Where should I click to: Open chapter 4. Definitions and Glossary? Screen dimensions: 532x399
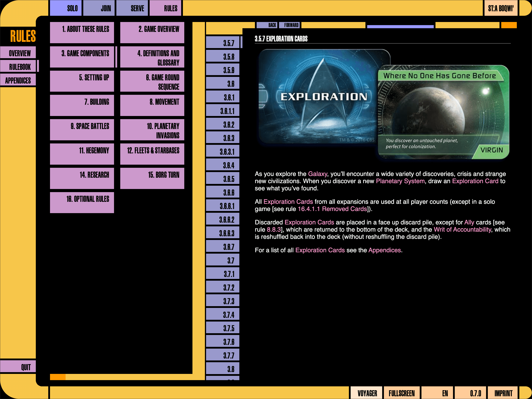pyautogui.click(x=152, y=57)
